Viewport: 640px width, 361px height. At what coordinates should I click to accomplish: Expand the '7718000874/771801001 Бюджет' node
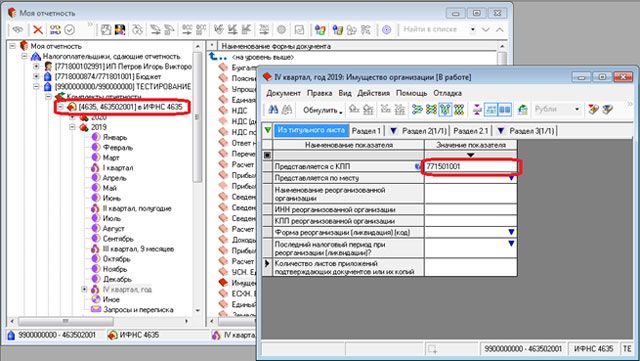tap(36, 76)
